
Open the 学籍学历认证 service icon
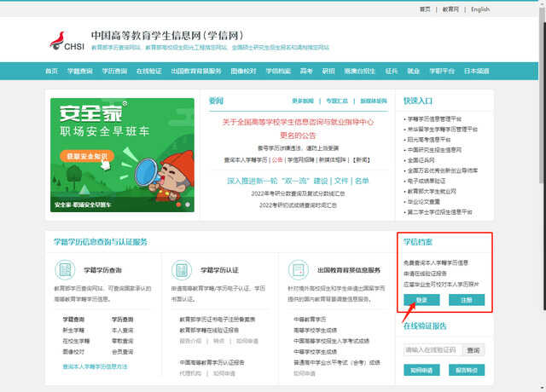coord(182,270)
